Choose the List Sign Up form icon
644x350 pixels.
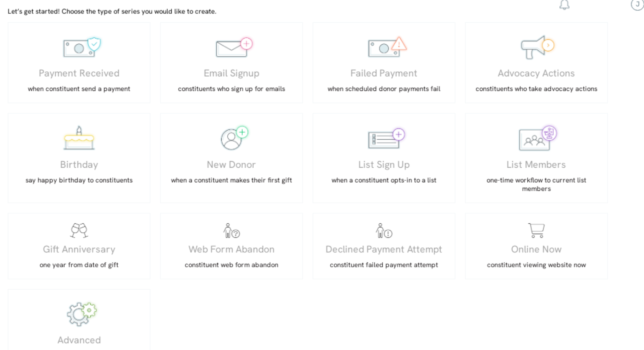[x=387, y=138]
